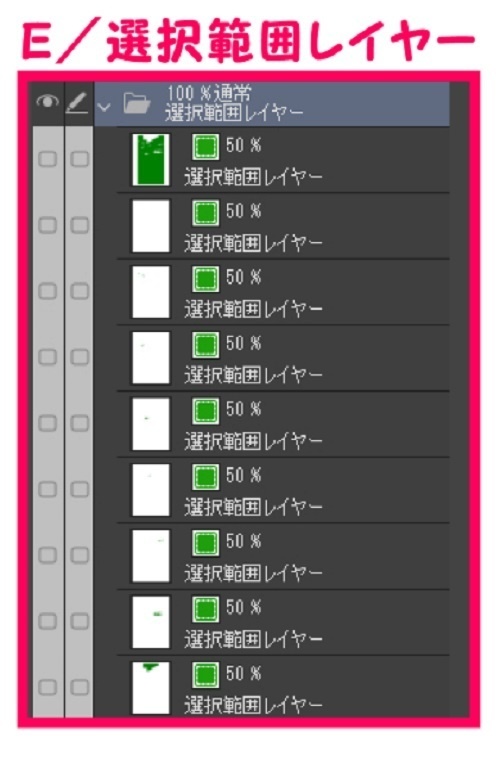Enable edit-target checkbox of last layer
This screenshot has height=757, width=500.
(80, 687)
